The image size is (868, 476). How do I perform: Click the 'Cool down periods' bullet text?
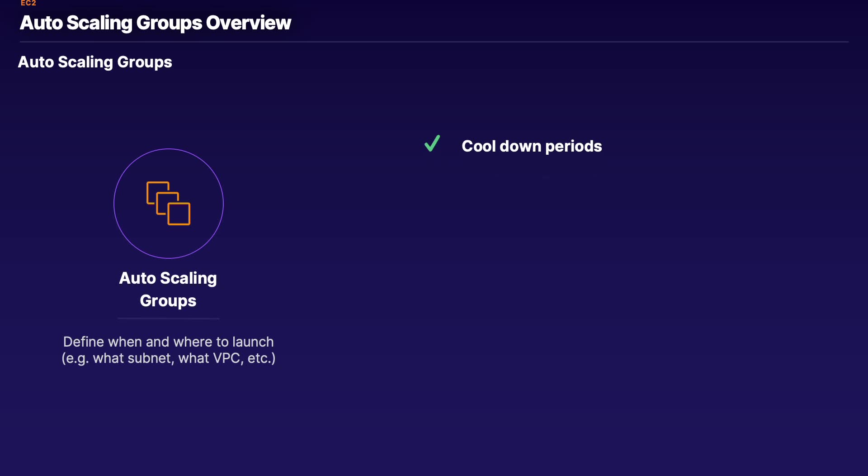[x=532, y=146]
